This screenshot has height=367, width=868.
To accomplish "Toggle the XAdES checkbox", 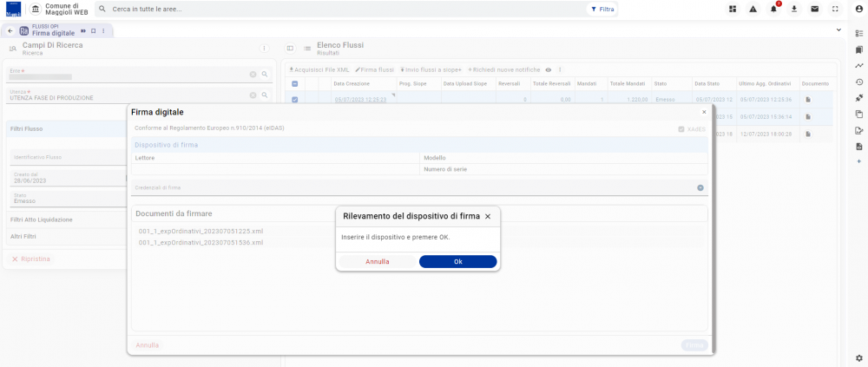I will [681, 129].
